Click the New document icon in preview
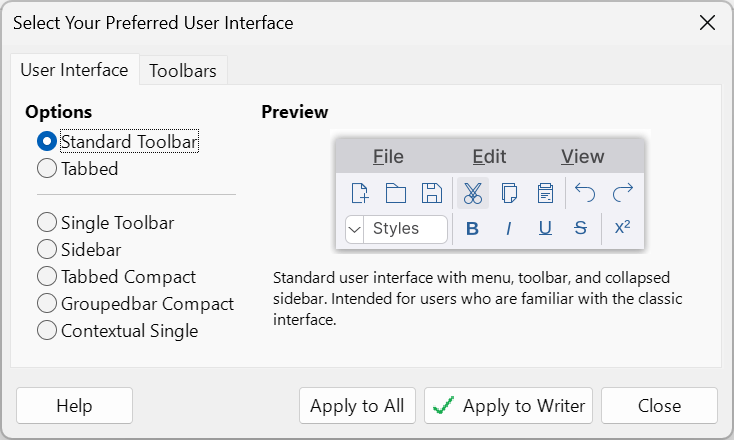 (x=360, y=193)
